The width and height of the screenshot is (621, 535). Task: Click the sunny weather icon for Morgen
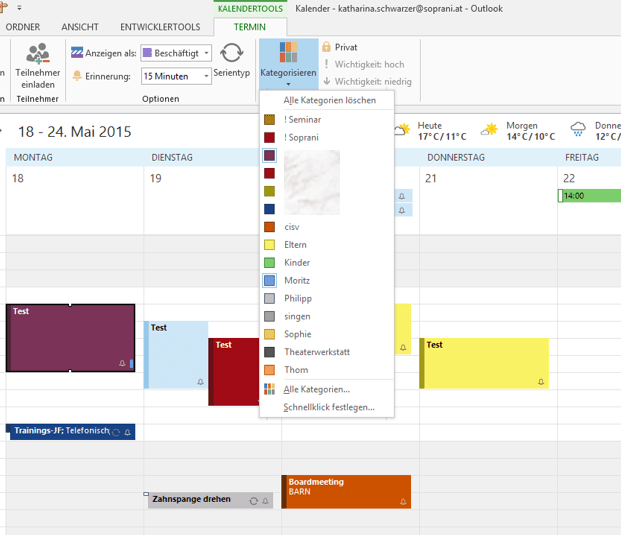(x=490, y=130)
